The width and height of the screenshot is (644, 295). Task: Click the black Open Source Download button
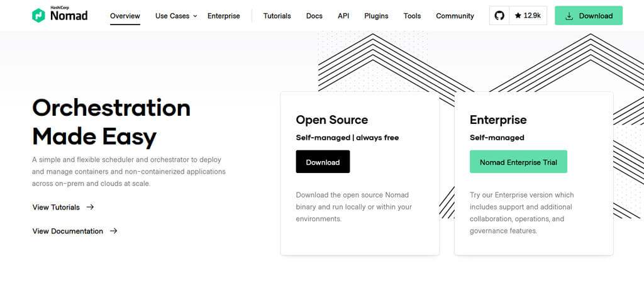(x=323, y=162)
